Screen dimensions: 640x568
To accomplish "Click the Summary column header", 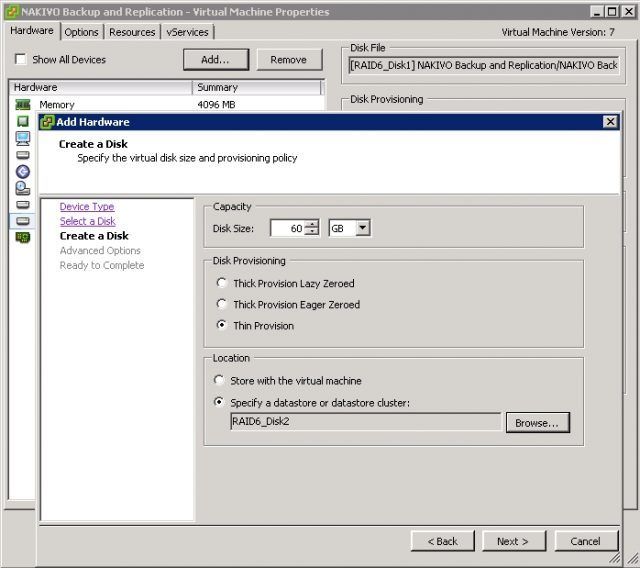I will [257, 87].
